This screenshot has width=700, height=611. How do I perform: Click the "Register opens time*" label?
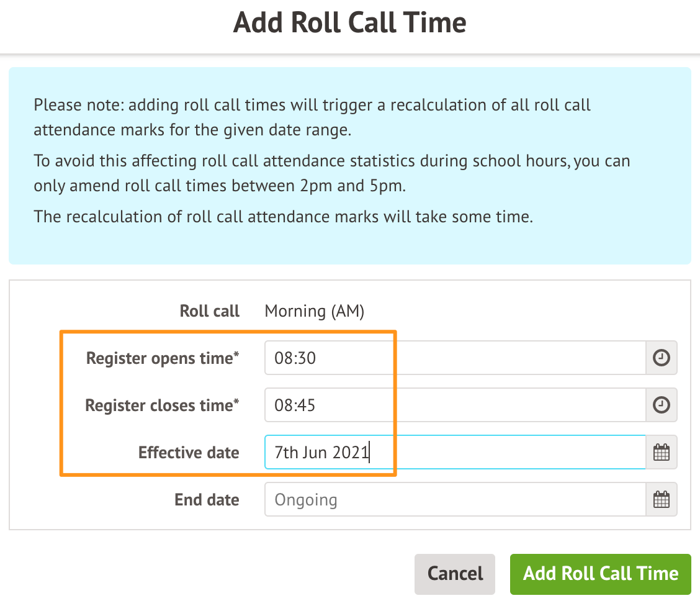point(163,358)
